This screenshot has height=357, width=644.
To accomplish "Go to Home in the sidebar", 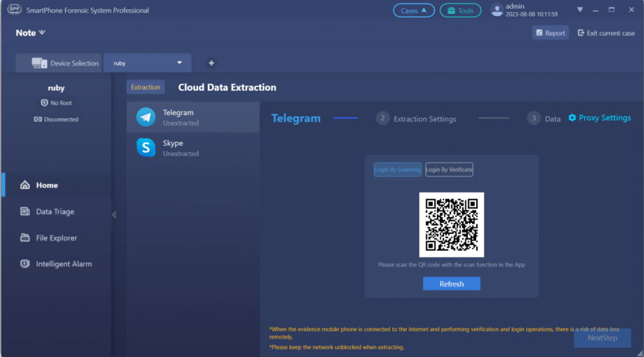I will pos(47,185).
